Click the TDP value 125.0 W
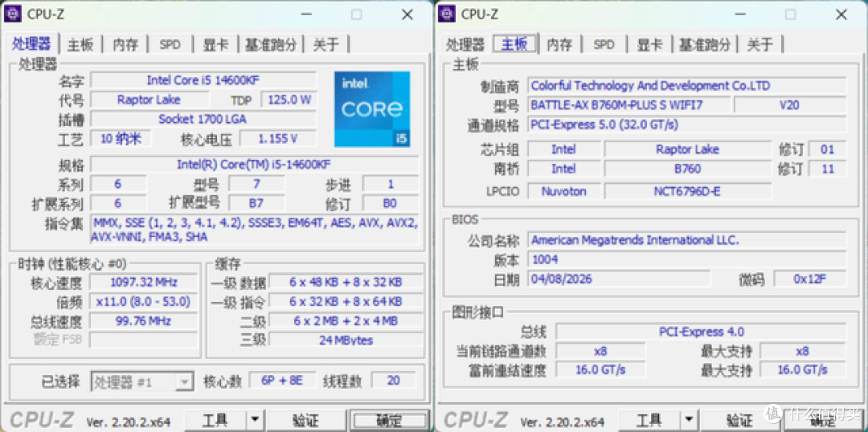 289,100
